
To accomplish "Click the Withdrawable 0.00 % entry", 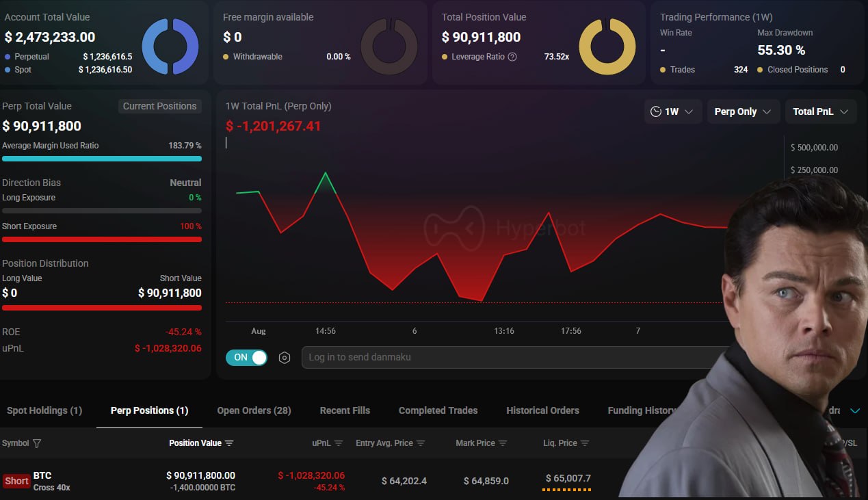I will pos(287,57).
